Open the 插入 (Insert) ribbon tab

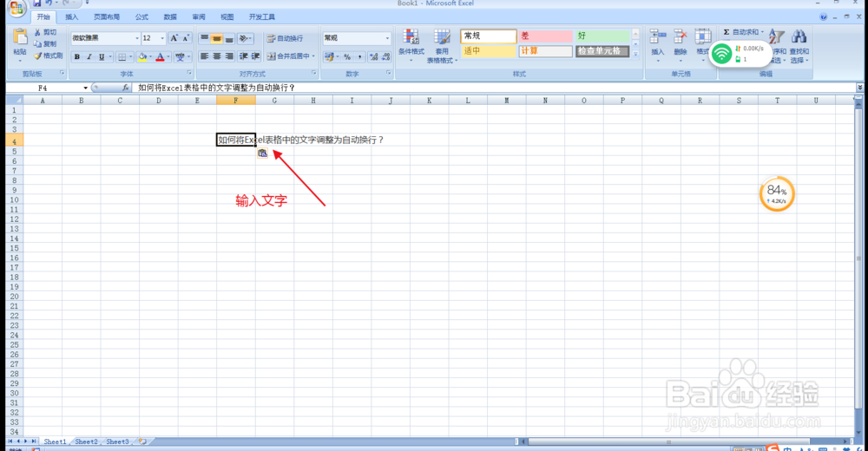[x=72, y=17]
